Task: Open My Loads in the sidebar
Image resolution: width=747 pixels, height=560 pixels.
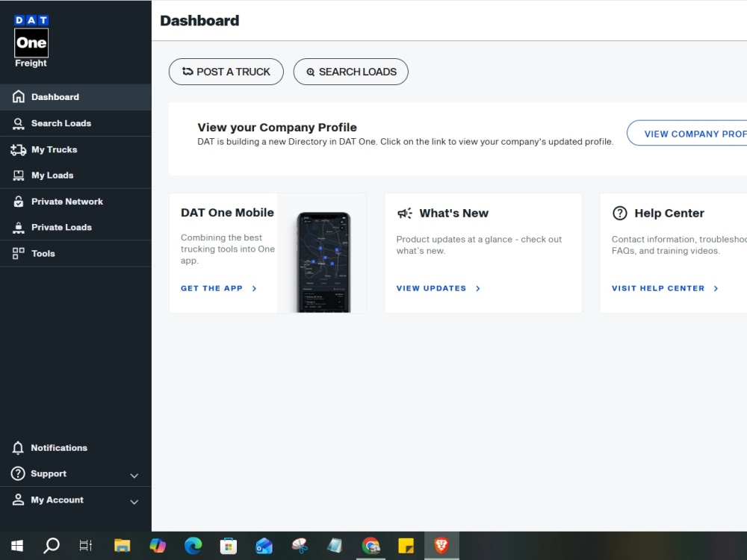Action: [x=75, y=175]
